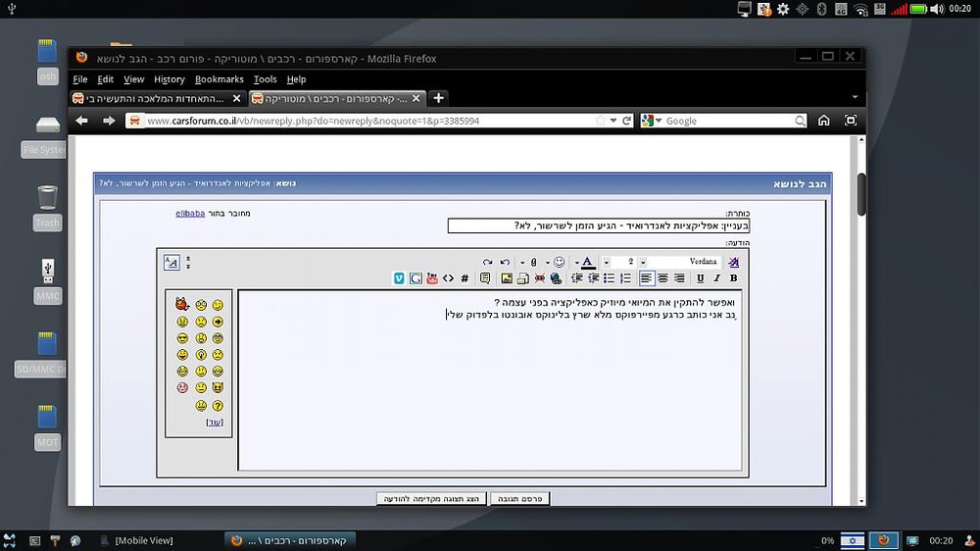This screenshot has height=551, width=980.
Task: Click the Vimeo embed icon
Action: click(399, 278)
